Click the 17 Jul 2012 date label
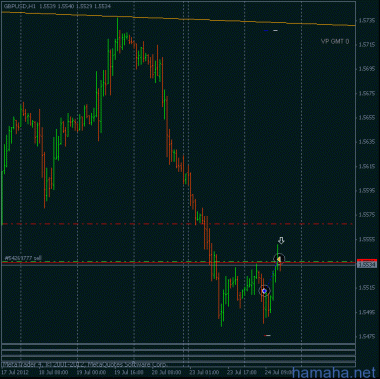Screen dimensions: 380x379 click(x=15, y=372)
